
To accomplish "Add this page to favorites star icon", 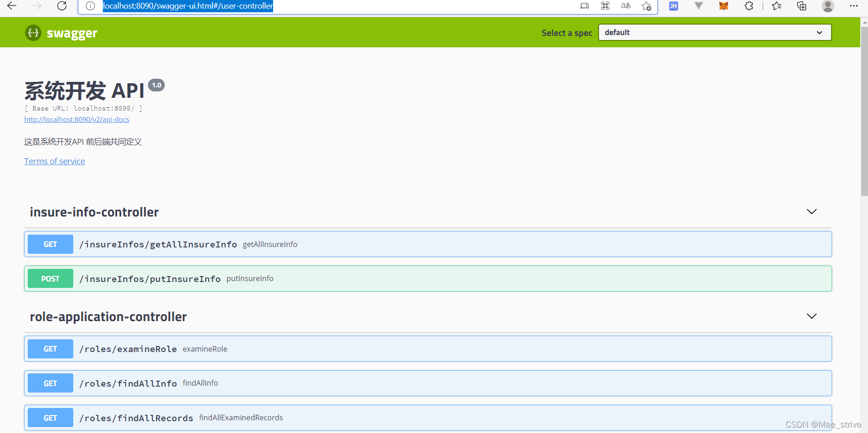I will point(646,6).
